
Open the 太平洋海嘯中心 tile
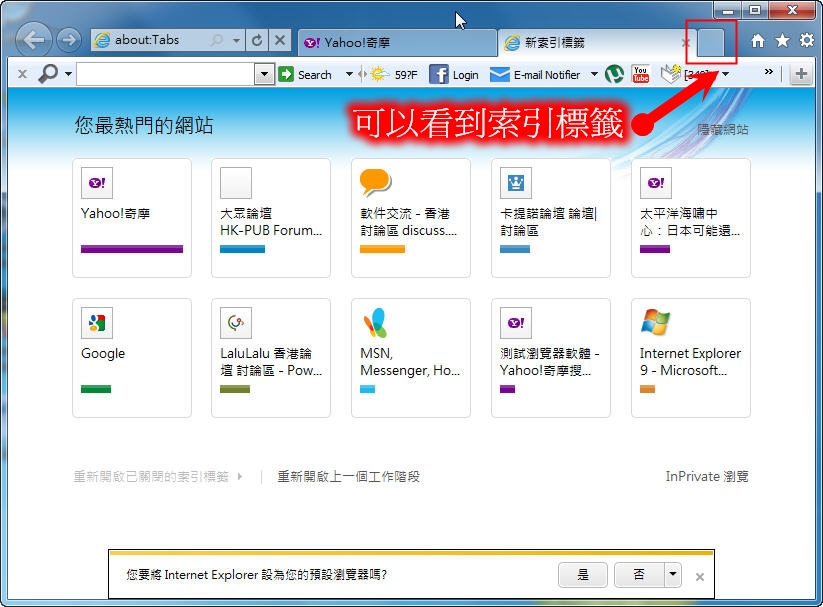pyautogui.click(x=691, y=218)
